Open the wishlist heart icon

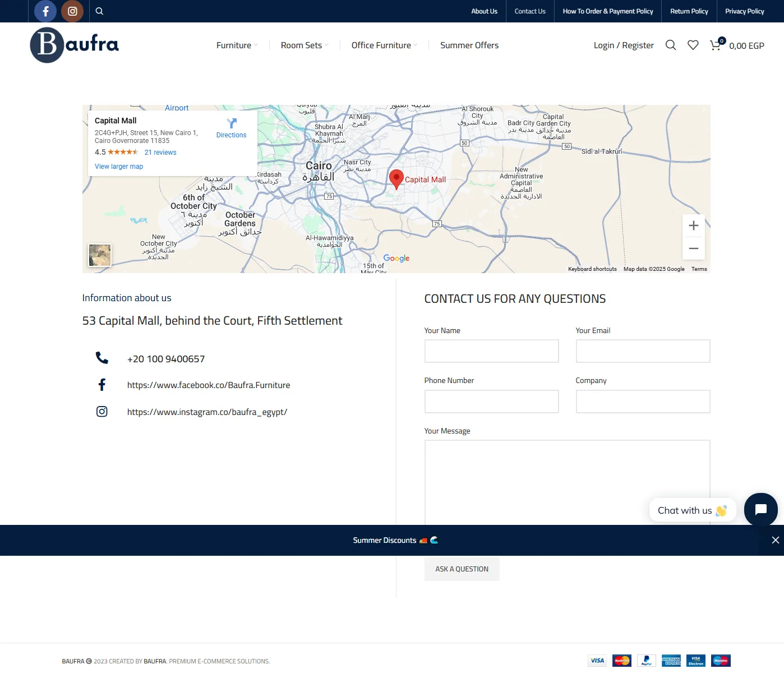coord(693,45)
